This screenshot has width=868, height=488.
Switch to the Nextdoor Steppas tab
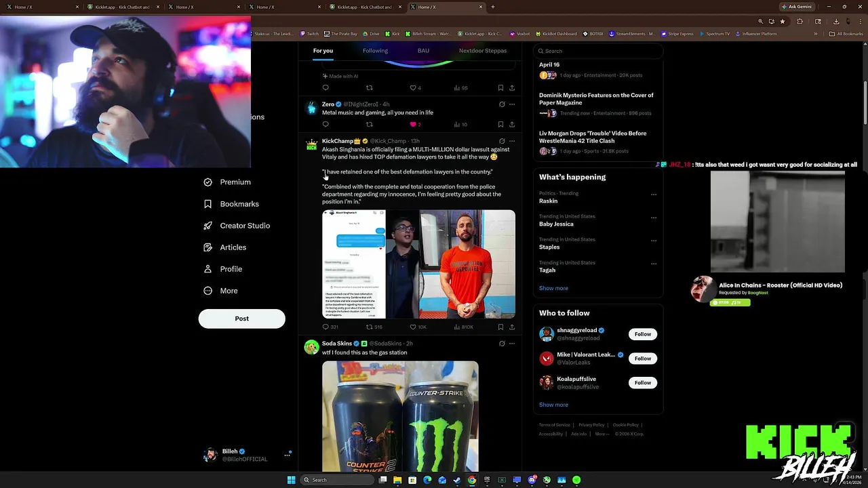(x=483, y=51)
